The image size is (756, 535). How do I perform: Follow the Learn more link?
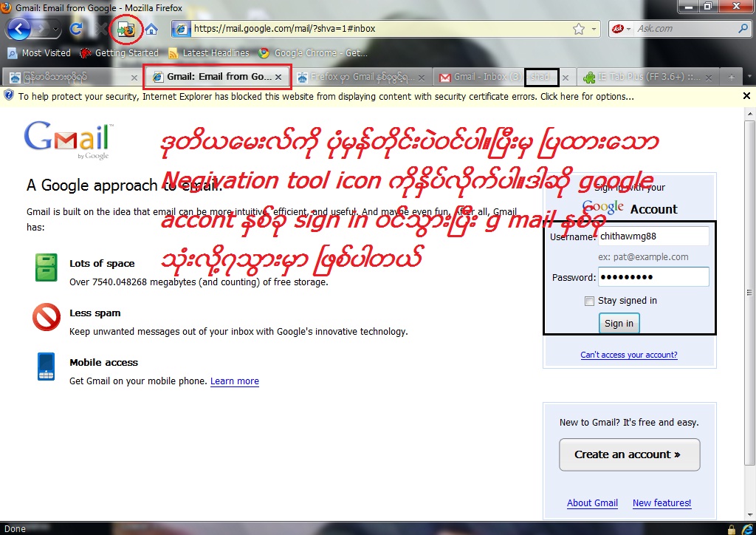[x=234, y=381]
